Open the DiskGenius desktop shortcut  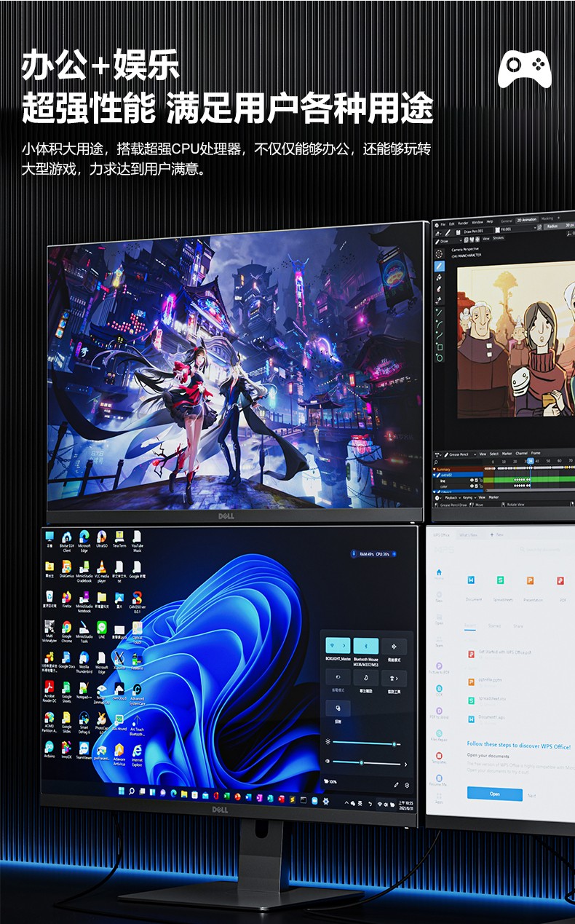(x=66, y=569)
